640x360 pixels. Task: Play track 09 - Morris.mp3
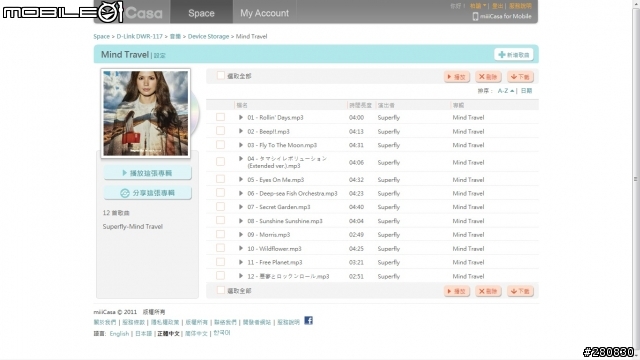point(241,235)
